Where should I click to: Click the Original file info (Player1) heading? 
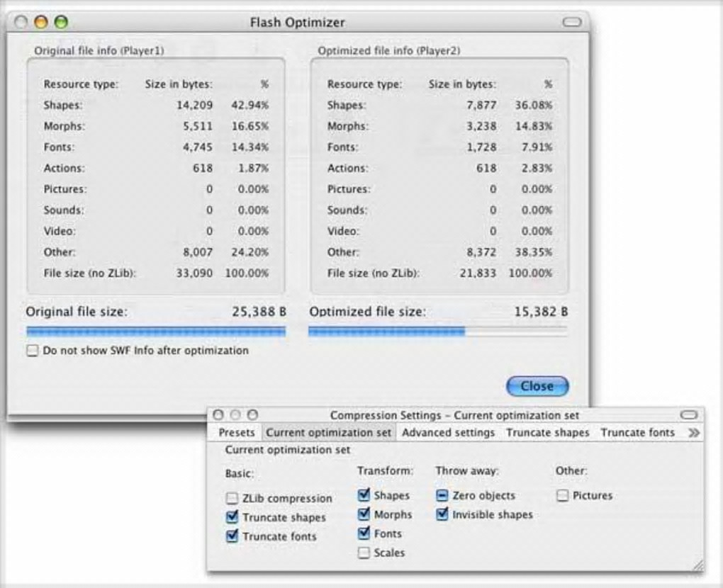coord(99,51)
